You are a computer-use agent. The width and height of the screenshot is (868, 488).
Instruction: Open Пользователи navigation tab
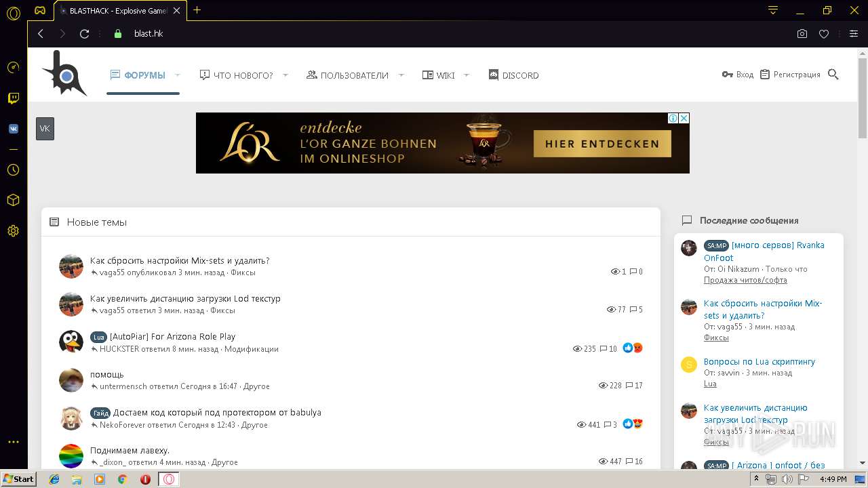coord(347,75)
